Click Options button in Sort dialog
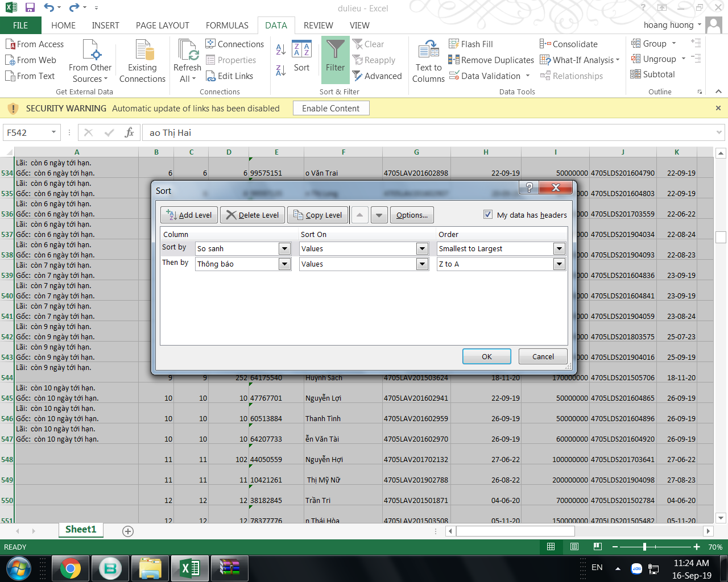This screenshot has height=582, width=728. (412, 215)
